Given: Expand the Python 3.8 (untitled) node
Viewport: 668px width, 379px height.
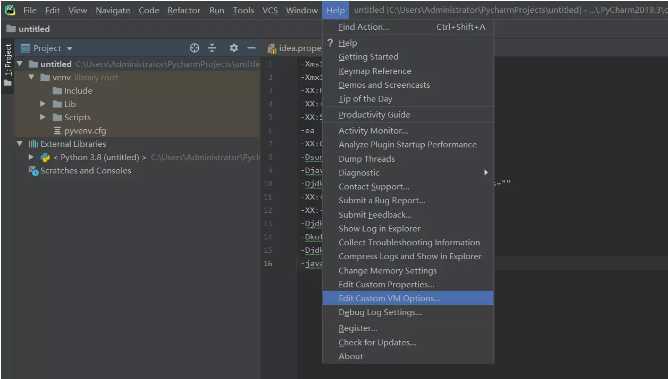Looking at the screenshot, I should pyautogui.click(x=31, y=157).
